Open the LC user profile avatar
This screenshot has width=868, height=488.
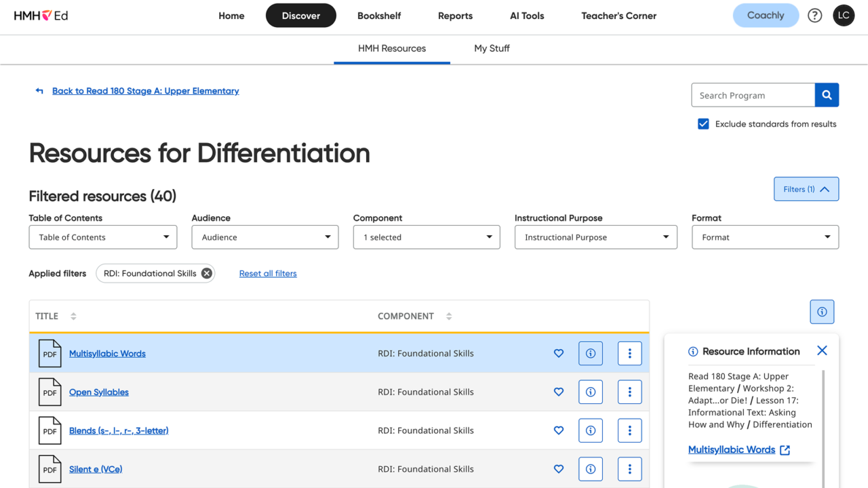pos(844,15)
